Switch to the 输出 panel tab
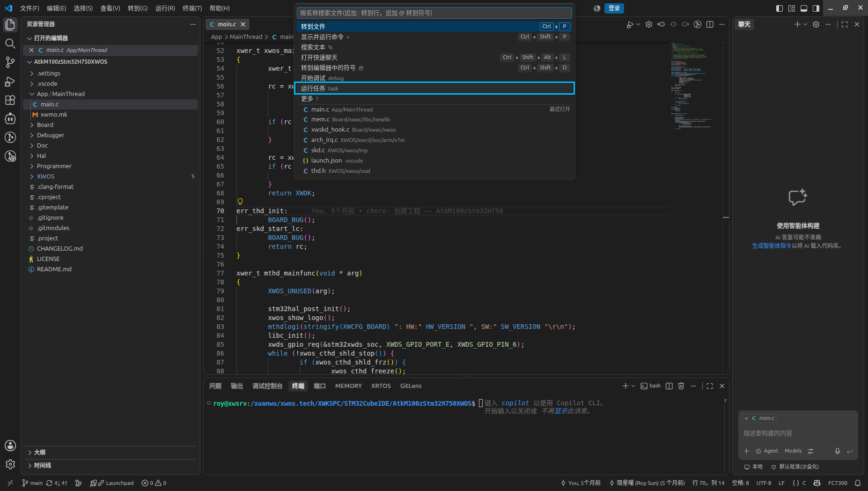Image resolution: width=868 pixels, height=491 pixels. pos(237,386)
